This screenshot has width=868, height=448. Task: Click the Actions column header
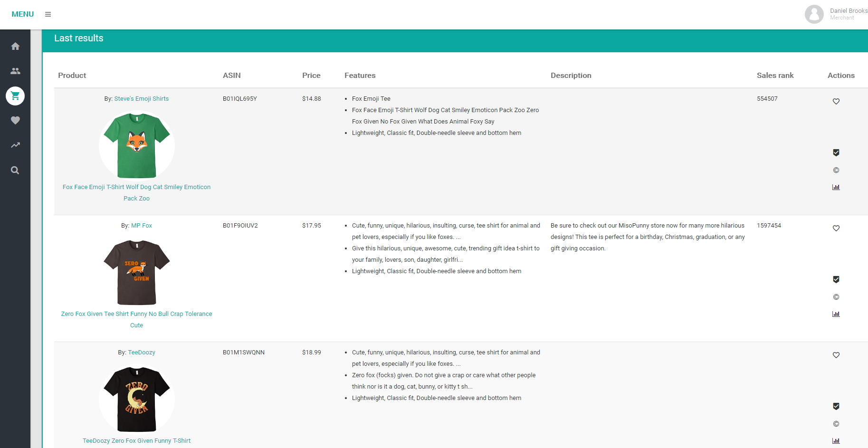pyautogui.click(x=841, y=76)
